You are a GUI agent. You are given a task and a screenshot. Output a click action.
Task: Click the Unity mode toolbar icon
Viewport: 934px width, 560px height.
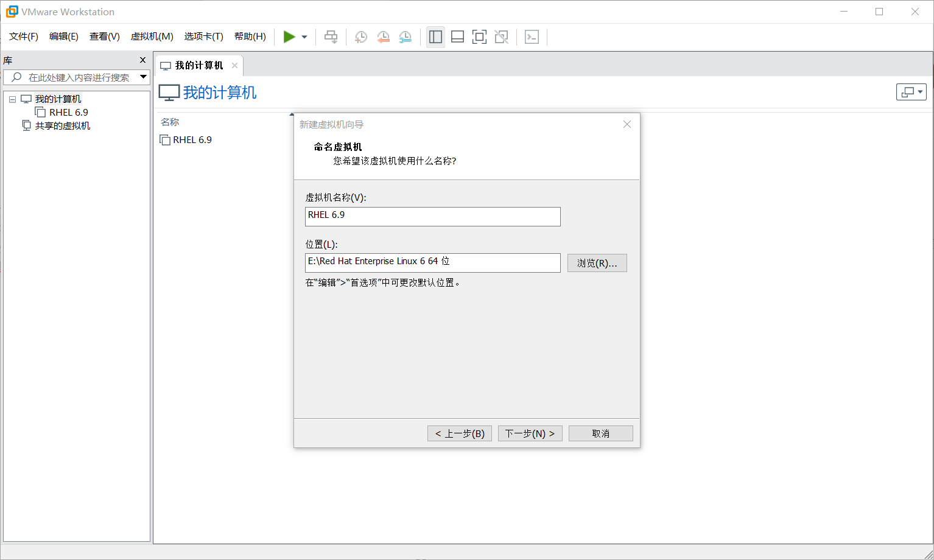click(x=501, y=37)
